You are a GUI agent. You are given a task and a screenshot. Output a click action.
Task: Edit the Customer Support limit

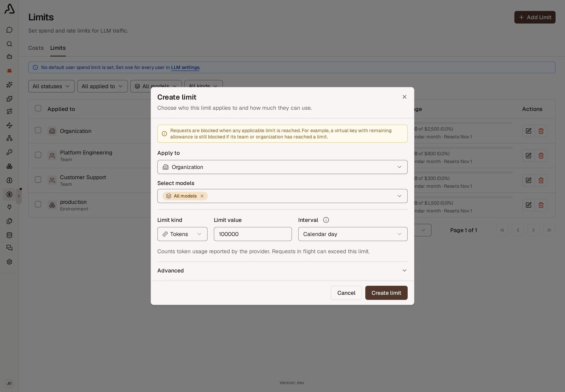click(x=528, y=180)
